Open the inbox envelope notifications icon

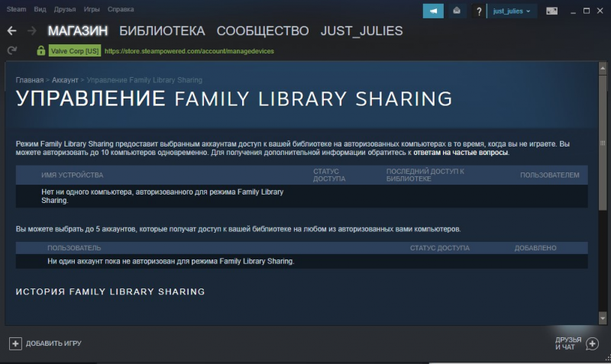point(457,11)
